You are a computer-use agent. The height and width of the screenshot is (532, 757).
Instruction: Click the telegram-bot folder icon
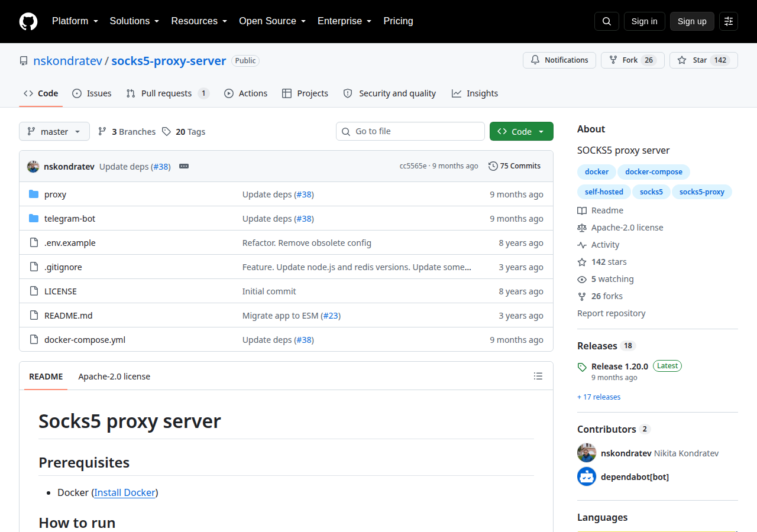34,219
